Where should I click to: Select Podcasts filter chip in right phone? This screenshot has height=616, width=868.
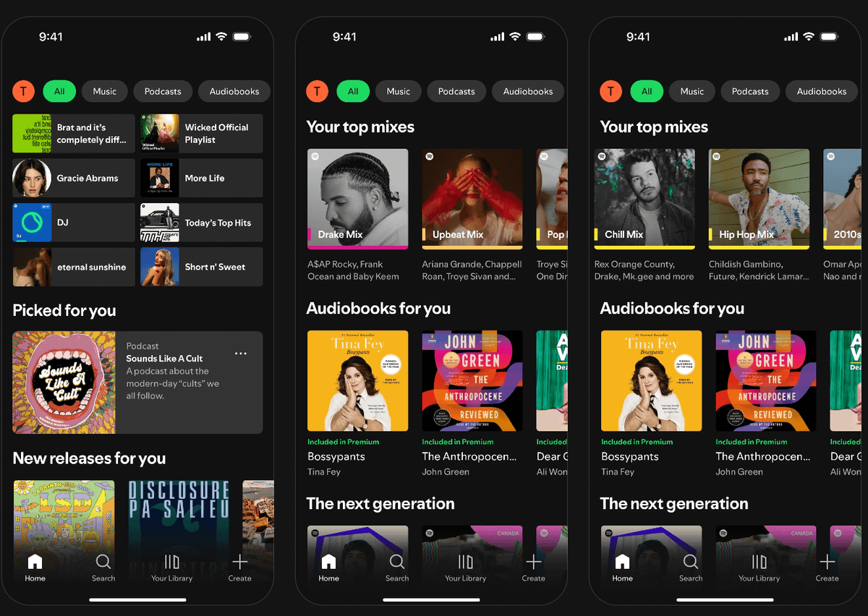tap(750, 91)
